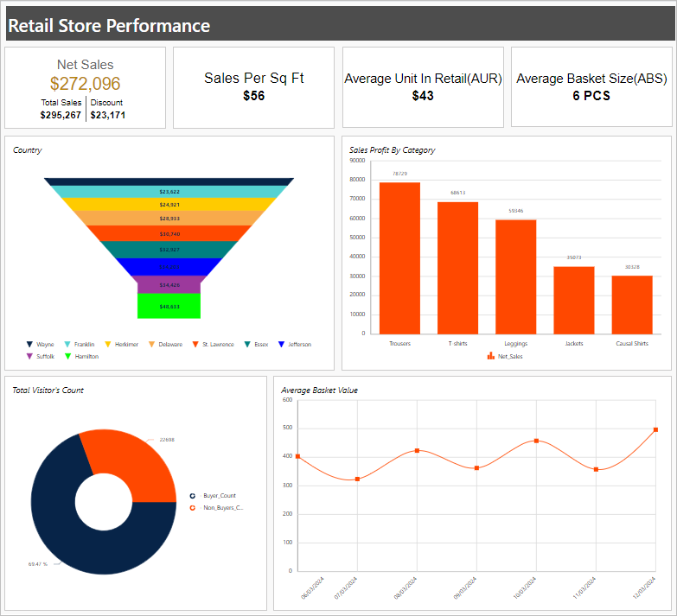Click the Delaware legend triangle icon

tap(151, 344)
